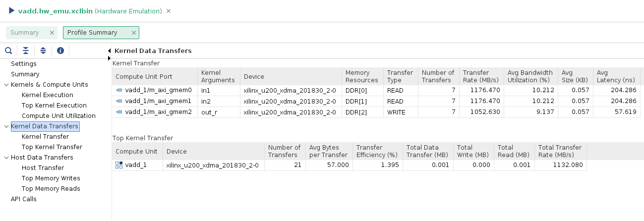Close the Profile Summary tab

pos(133,33)
